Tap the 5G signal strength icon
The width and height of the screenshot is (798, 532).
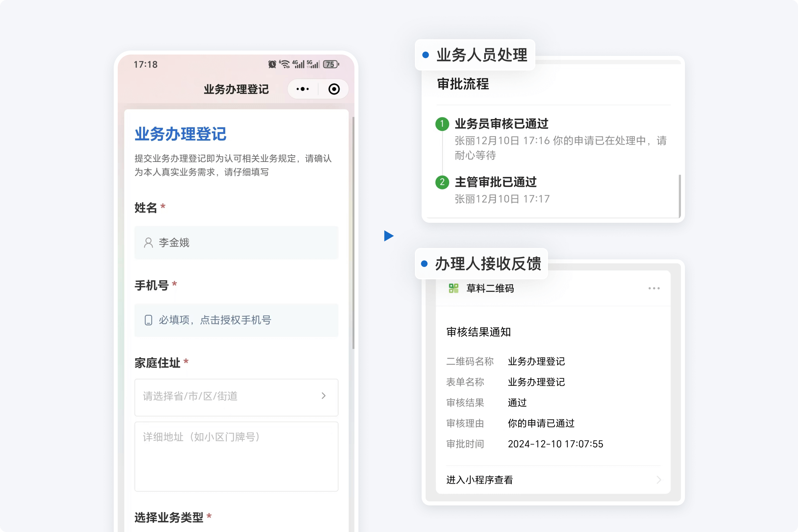click(313, 64)
